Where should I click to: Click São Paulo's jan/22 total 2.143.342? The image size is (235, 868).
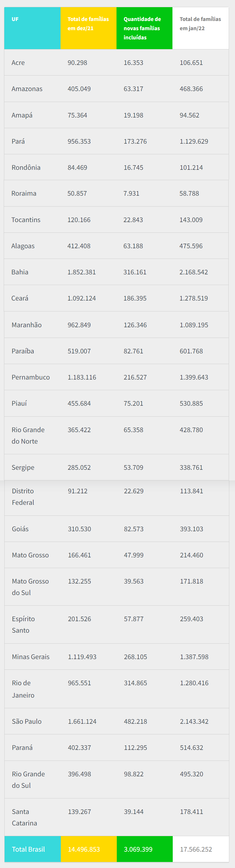194,721
